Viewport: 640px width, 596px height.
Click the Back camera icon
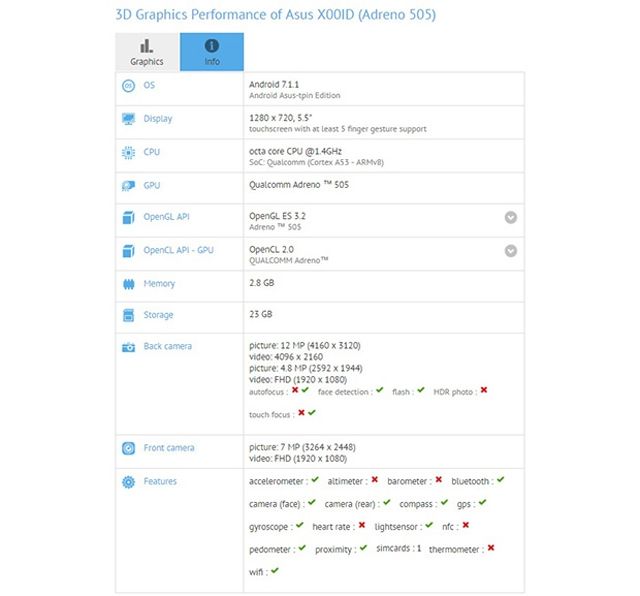[129, 347]
